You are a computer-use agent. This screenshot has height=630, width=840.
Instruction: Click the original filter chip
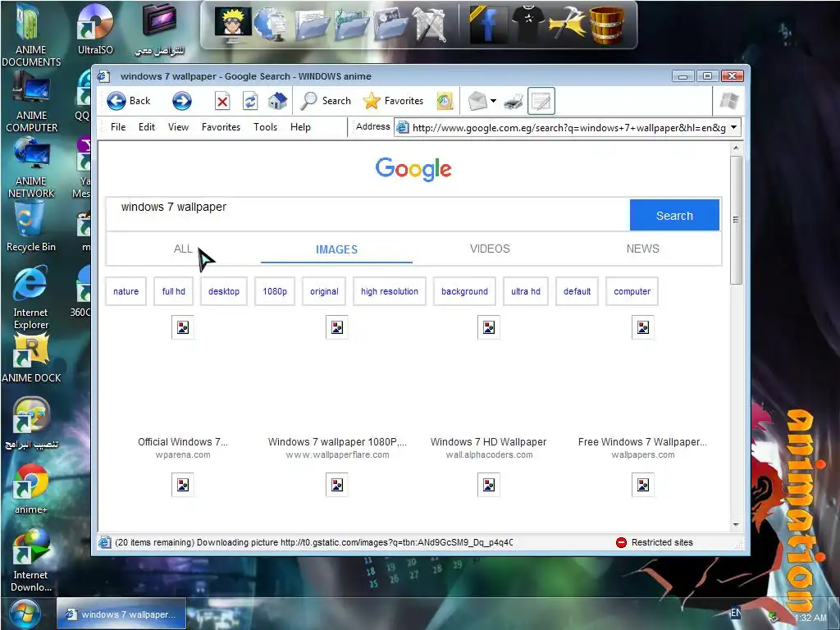(324, 291)
